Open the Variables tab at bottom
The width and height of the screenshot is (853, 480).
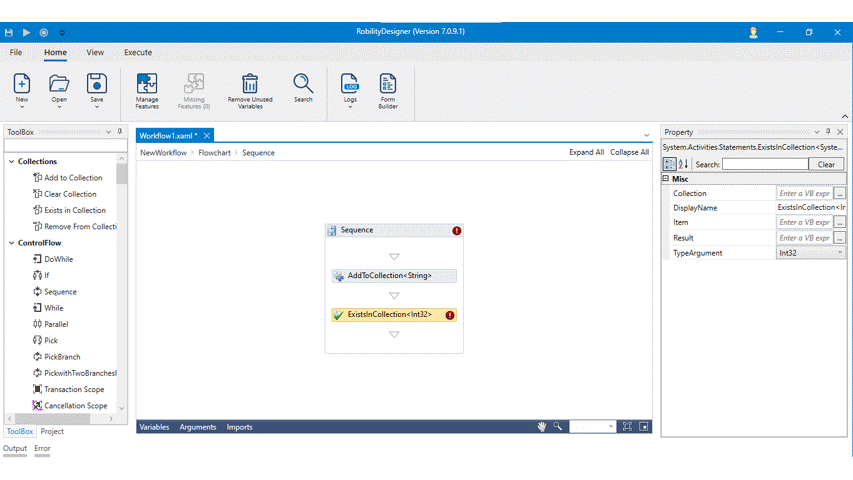[x=154, y=427]
